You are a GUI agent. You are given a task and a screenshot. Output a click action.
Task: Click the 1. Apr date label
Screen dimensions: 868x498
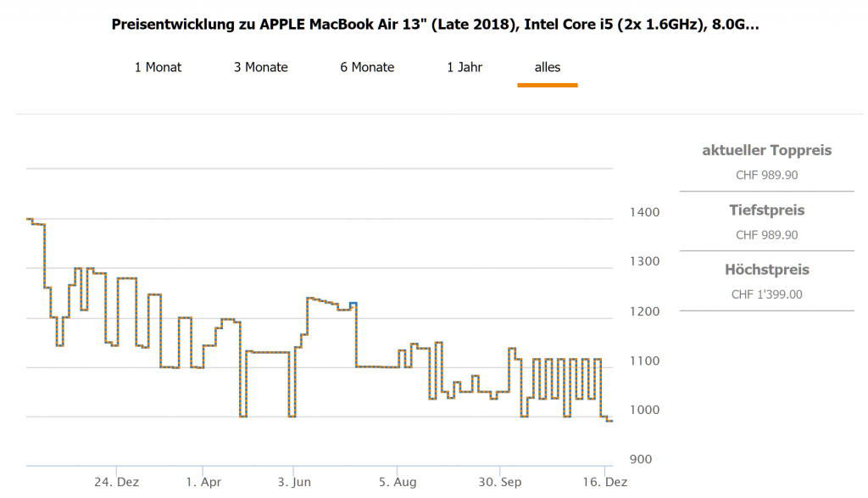[x=203, y=482]
